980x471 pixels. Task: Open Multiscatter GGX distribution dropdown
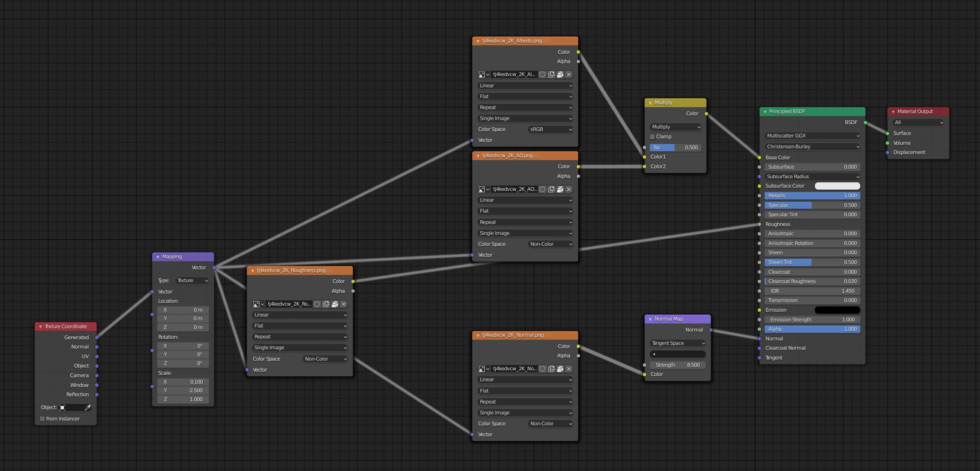812,136
